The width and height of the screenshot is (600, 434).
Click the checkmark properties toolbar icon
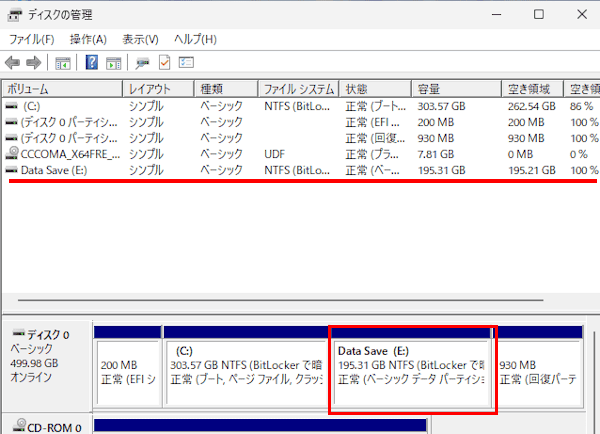(165, 63)
